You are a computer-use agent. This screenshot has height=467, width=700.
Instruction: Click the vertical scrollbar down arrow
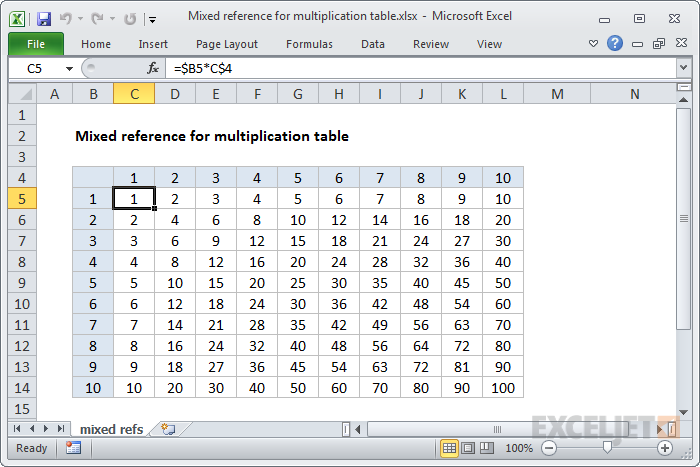pyautogui.click(x=683, y=412)
